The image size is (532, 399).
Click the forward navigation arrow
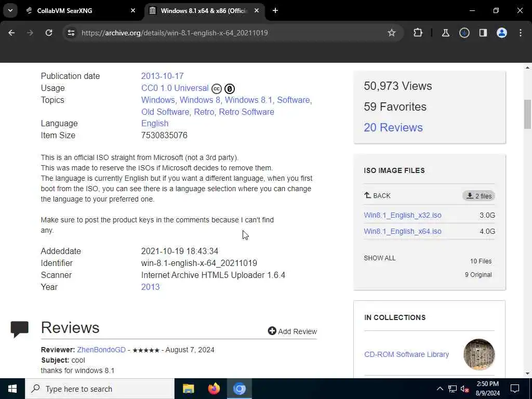pos(30,33)
